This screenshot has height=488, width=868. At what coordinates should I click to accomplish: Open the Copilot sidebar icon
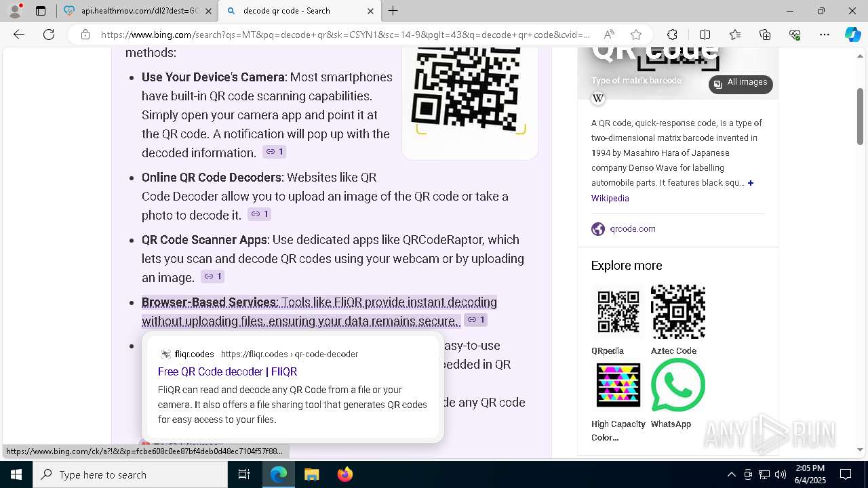[852, 35]
